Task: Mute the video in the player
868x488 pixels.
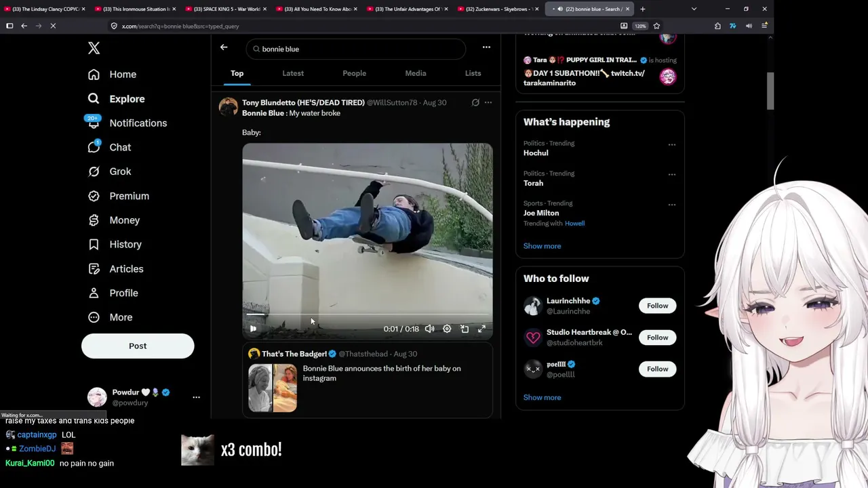Action: [x=429, y=329]
